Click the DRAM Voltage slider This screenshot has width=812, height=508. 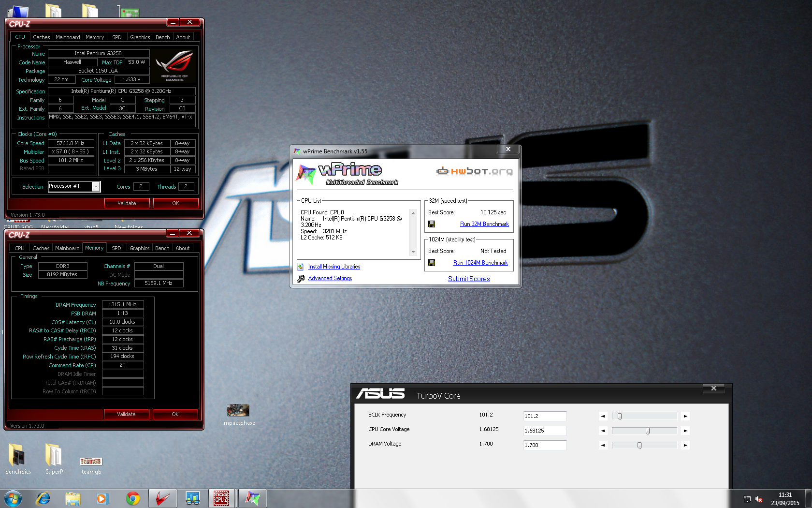tap(644, 445)
